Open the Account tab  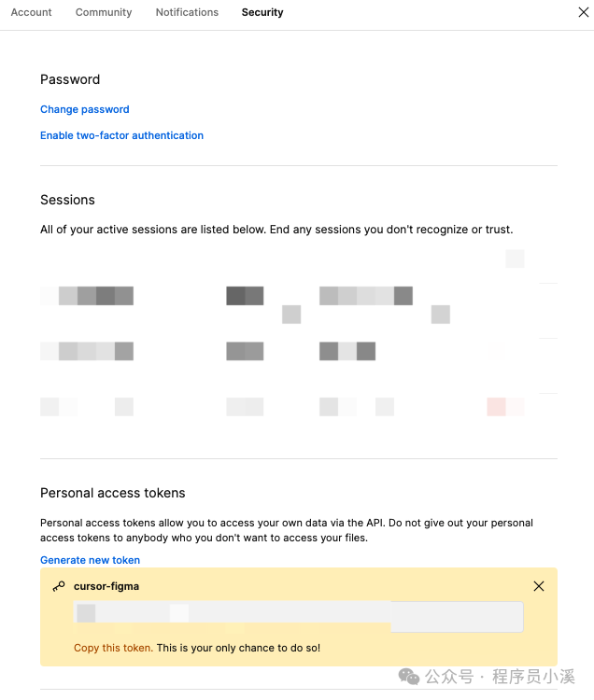(32, 12)
